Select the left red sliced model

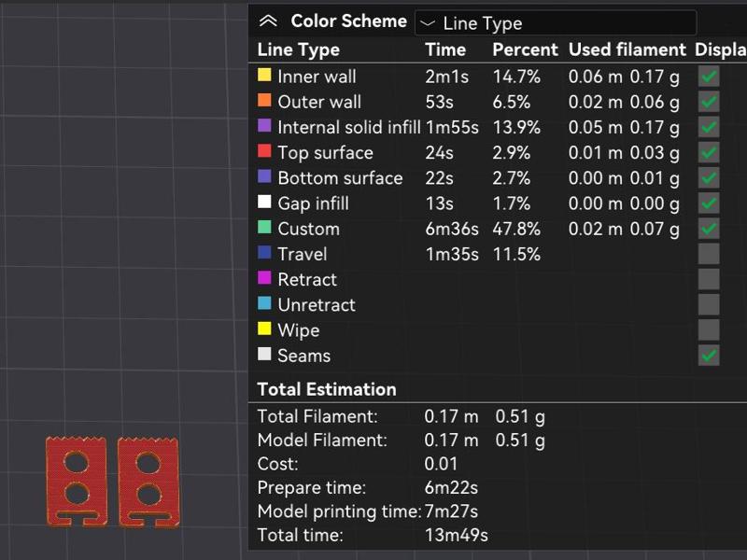pyautogui.click(x=77, y=482)
